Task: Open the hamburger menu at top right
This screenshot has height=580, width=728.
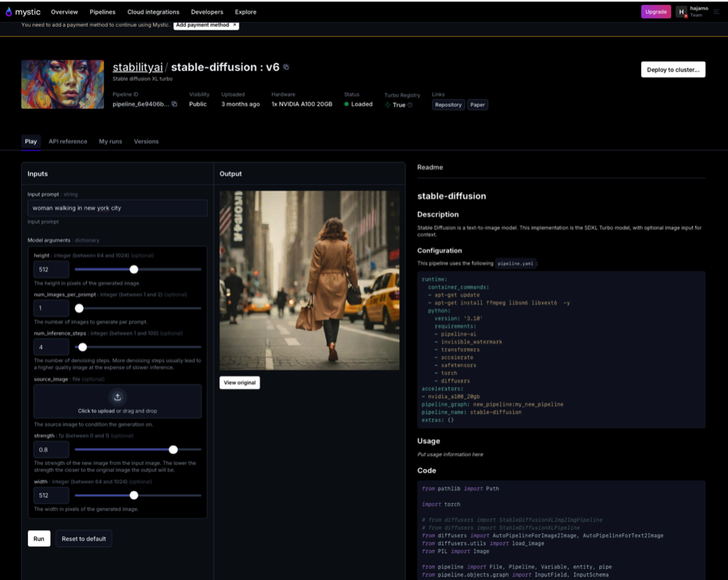Action: [716, 12]
